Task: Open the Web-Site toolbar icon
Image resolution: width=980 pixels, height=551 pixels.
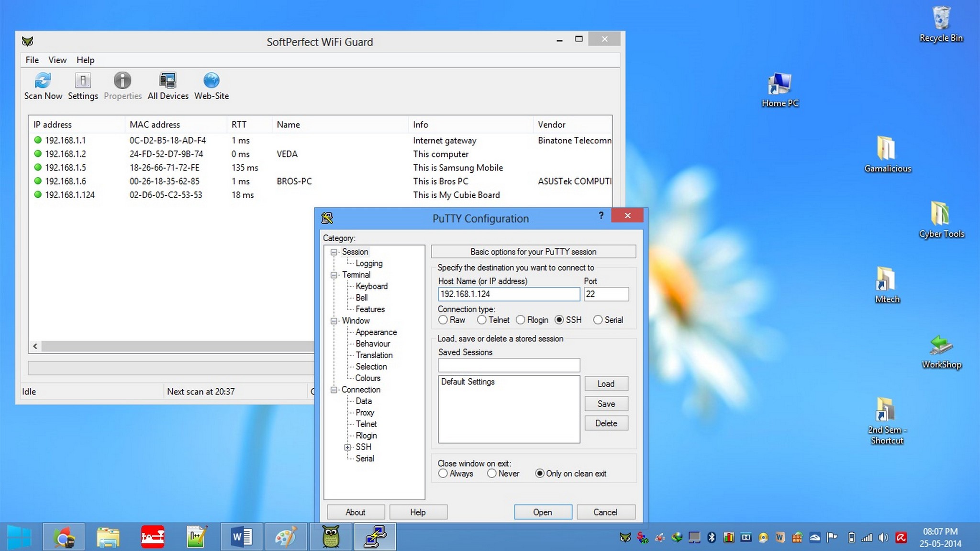Action: pyautogui.click(x=212, y=86)
